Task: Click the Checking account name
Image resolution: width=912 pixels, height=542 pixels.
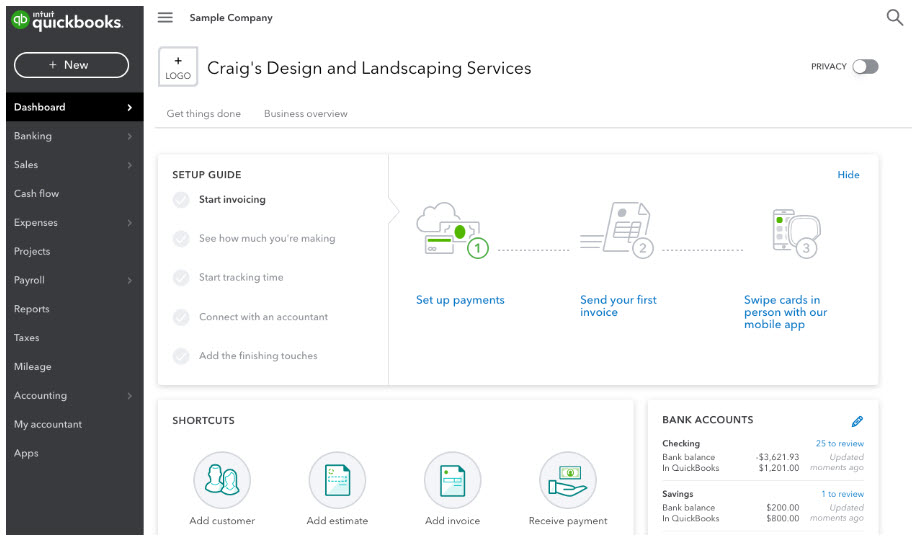Action: 681,444
